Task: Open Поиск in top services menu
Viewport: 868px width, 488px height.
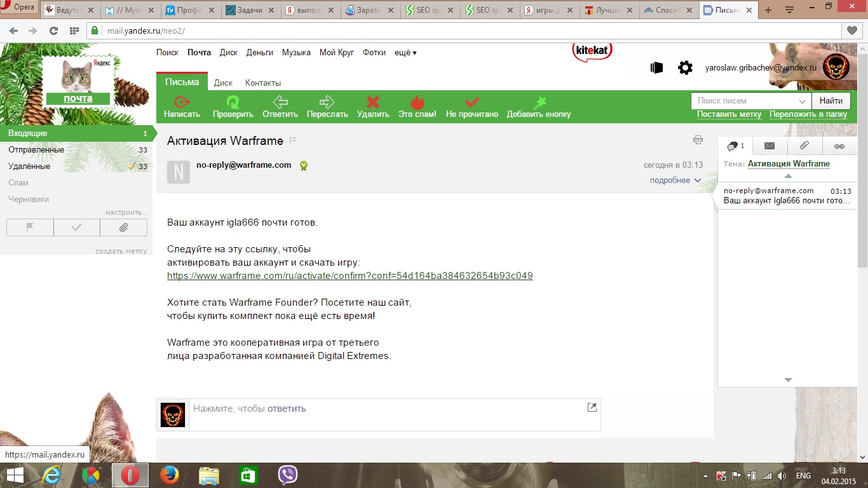Action: tap(168, 53)
